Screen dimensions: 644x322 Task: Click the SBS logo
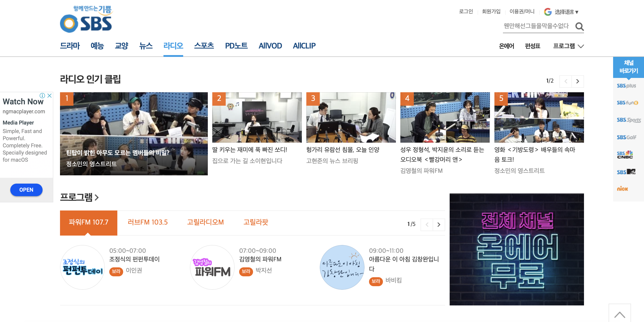(86, 19)
